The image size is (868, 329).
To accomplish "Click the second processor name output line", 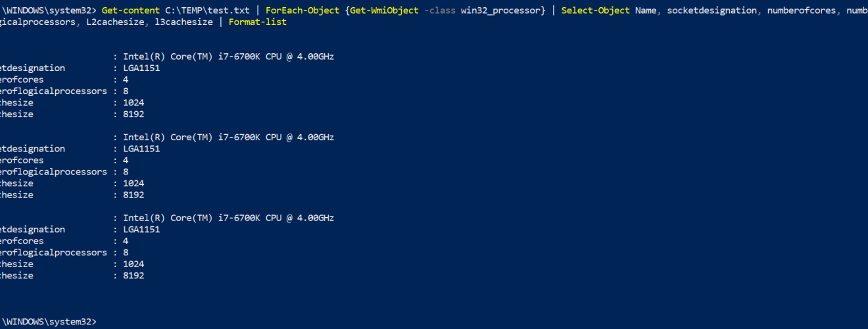I will click(x=228, y=137).
